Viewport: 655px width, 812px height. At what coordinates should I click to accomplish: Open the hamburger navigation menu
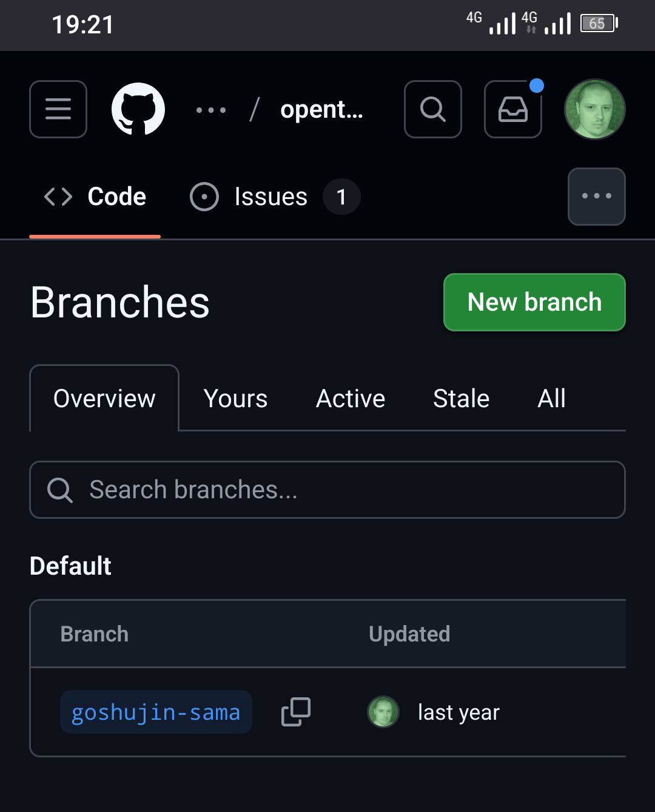(58, 109)
